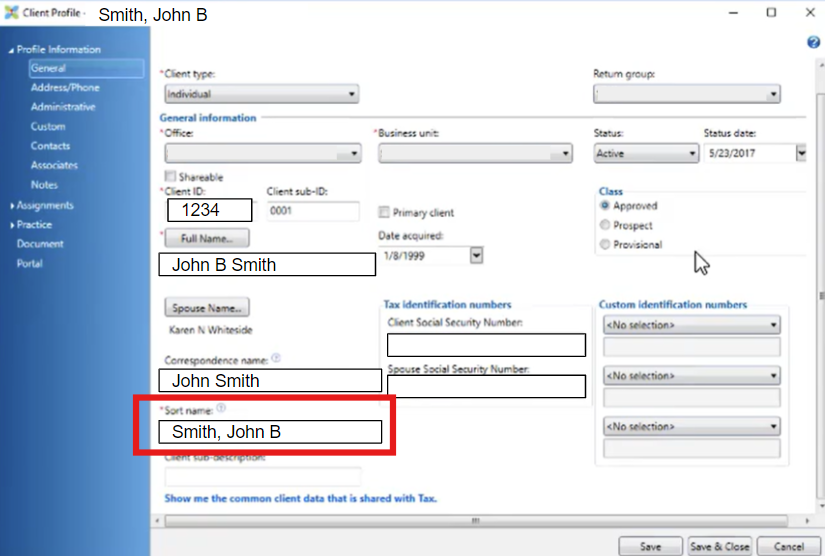Viewport: 825px width, 556px height.
Task: Click the Client Profile app icon
Action: tap(12, 13)
